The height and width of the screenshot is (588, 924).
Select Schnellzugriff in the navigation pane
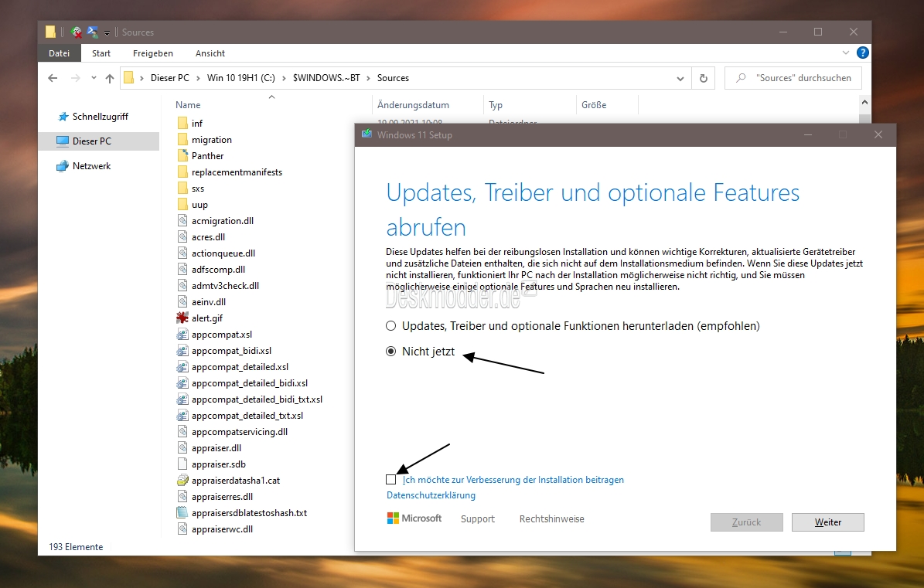tap(101, 117)
